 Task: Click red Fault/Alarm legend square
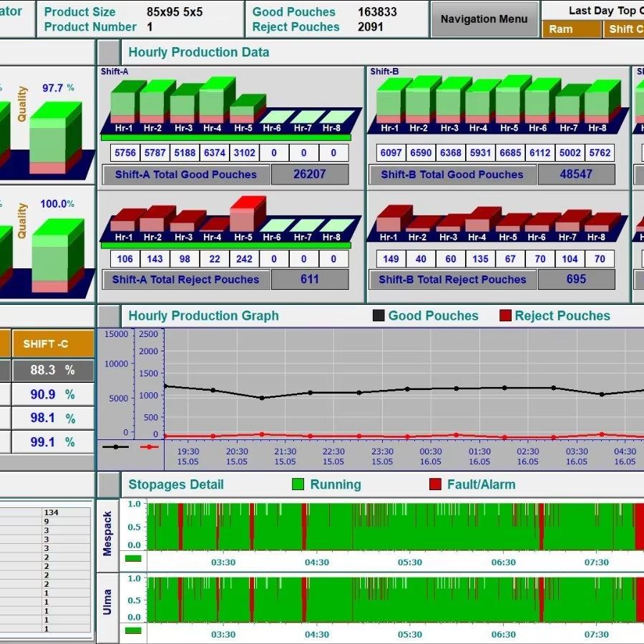(x=435, y=484)
